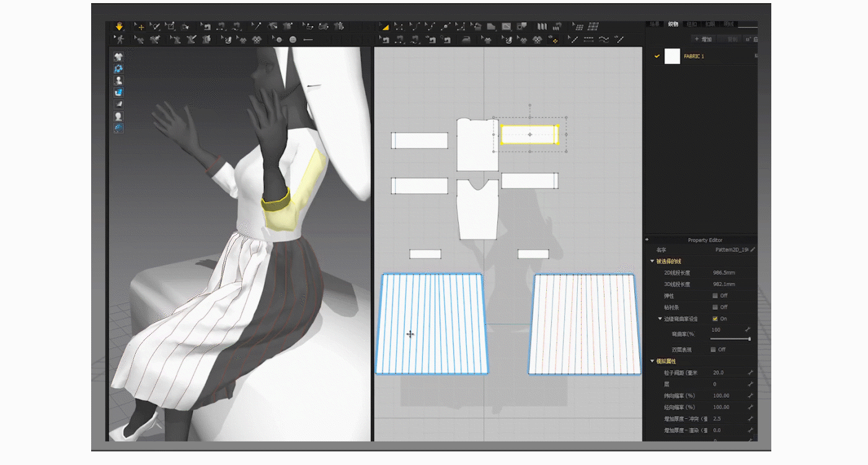Uncheck the 边缘弯曲率设置 On checkbox

tap(715, 319)
